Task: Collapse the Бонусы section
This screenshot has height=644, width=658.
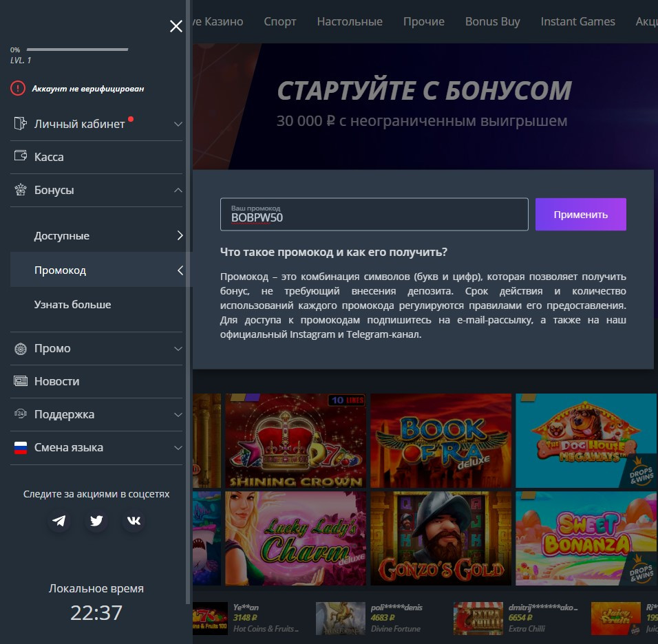Action: [x=178, y=191]
